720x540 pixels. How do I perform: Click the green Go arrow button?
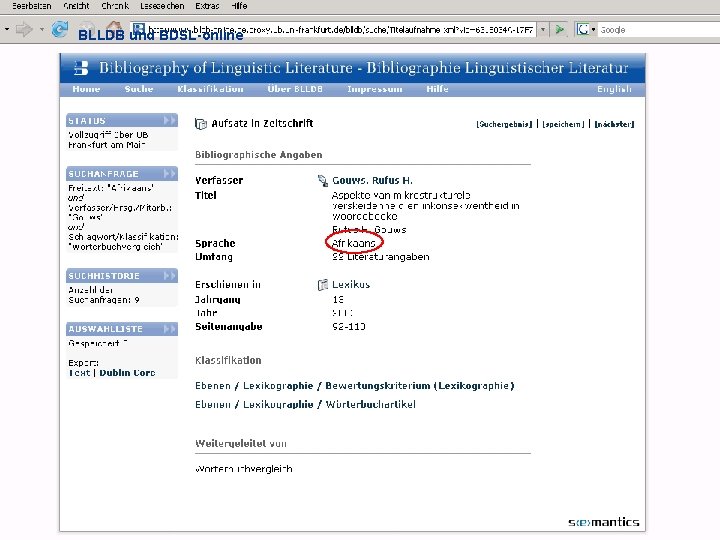(560, 30)
